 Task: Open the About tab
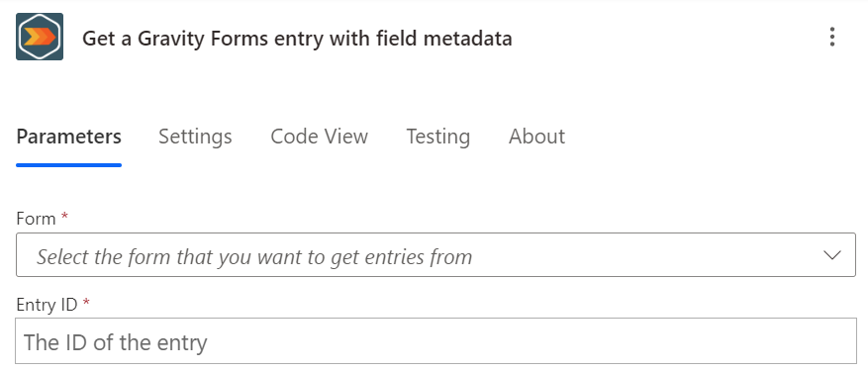coord(536,137)
